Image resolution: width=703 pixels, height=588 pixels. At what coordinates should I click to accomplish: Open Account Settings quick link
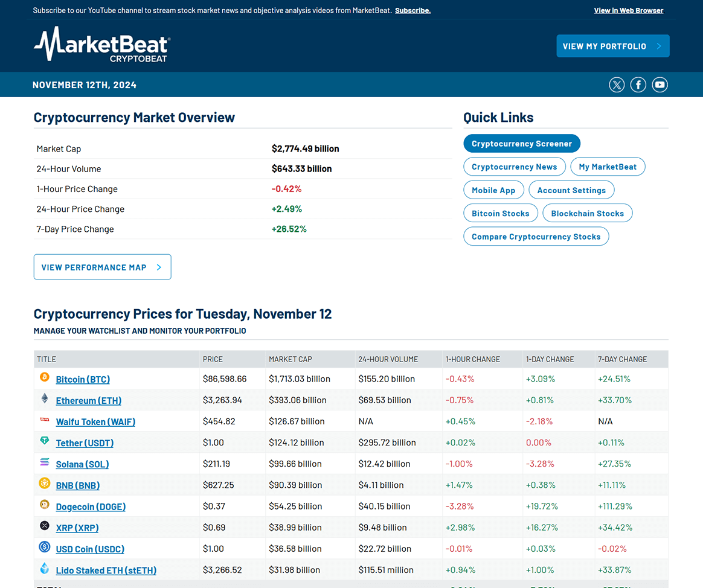(x=571, y=190)
